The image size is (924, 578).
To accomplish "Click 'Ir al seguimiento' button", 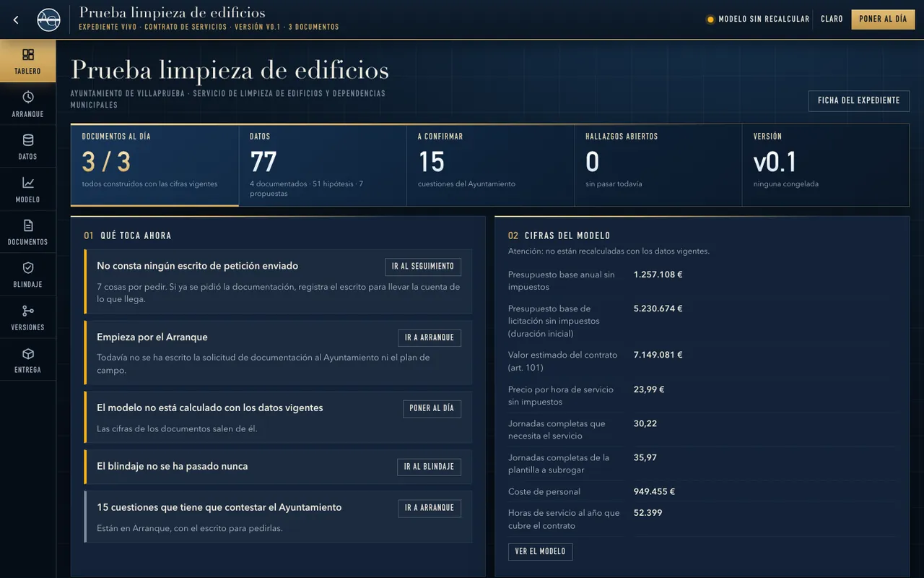I will [423, 267].
